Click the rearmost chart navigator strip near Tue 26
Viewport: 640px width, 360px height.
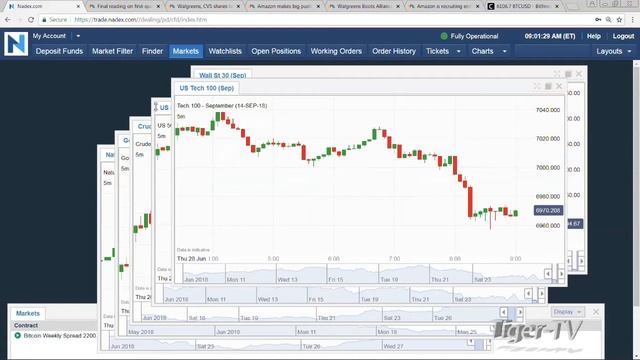[x=311, y=345]
